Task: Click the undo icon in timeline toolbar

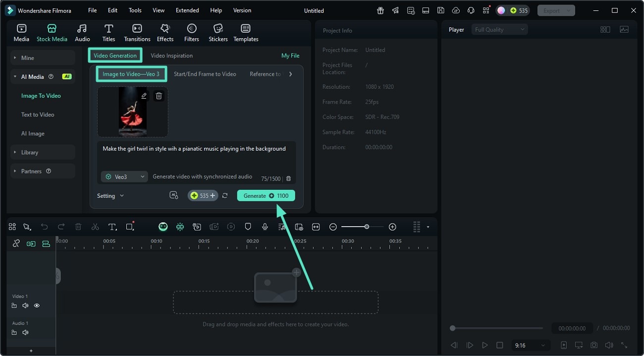Action: pyautogui.click(x=45, y=227)
